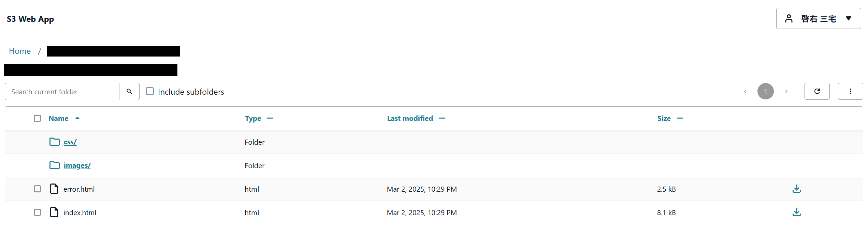Download the error.html file

tap(796, 189)
